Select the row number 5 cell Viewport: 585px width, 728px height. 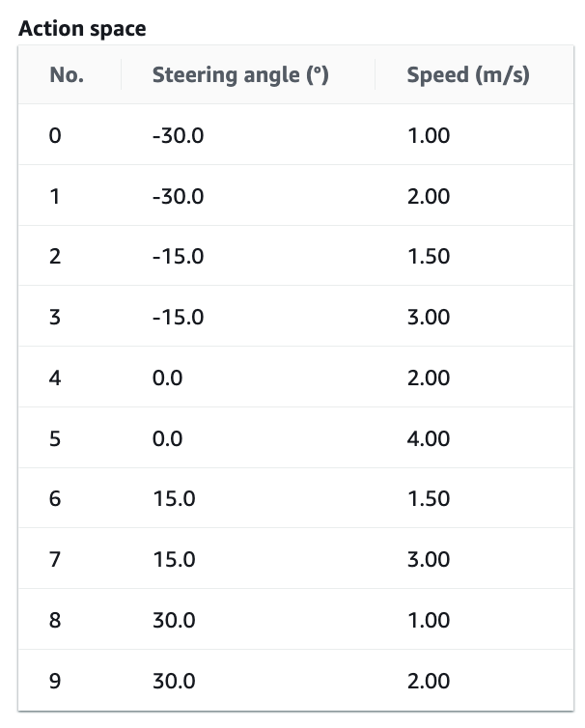tap(55, 438)
